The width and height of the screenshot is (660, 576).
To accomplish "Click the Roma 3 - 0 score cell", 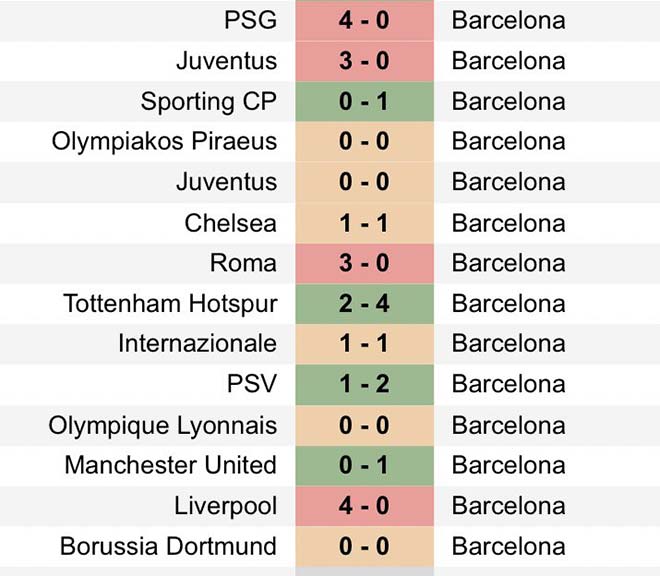I will point(364,263).
